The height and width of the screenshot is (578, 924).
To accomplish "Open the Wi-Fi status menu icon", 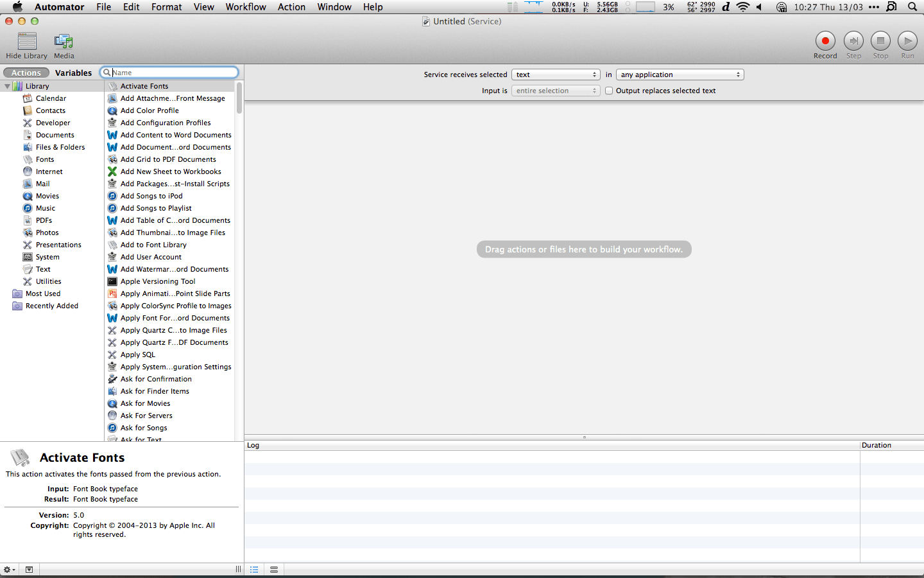I will [743, 7].
